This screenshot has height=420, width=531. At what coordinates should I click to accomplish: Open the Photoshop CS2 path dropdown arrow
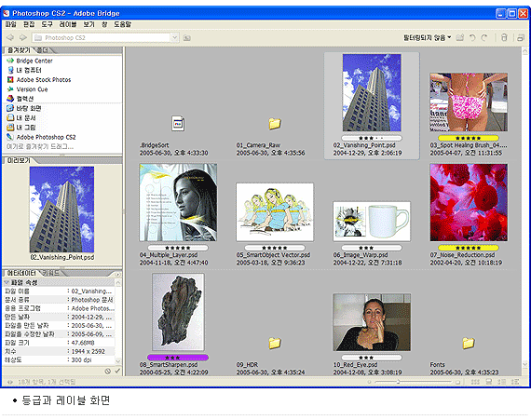[175, 37]
